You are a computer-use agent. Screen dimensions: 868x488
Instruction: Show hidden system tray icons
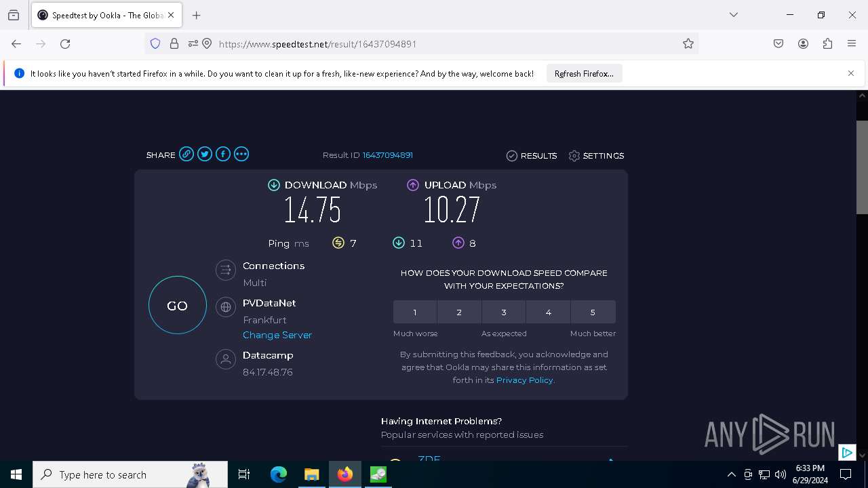coord(731,474)
